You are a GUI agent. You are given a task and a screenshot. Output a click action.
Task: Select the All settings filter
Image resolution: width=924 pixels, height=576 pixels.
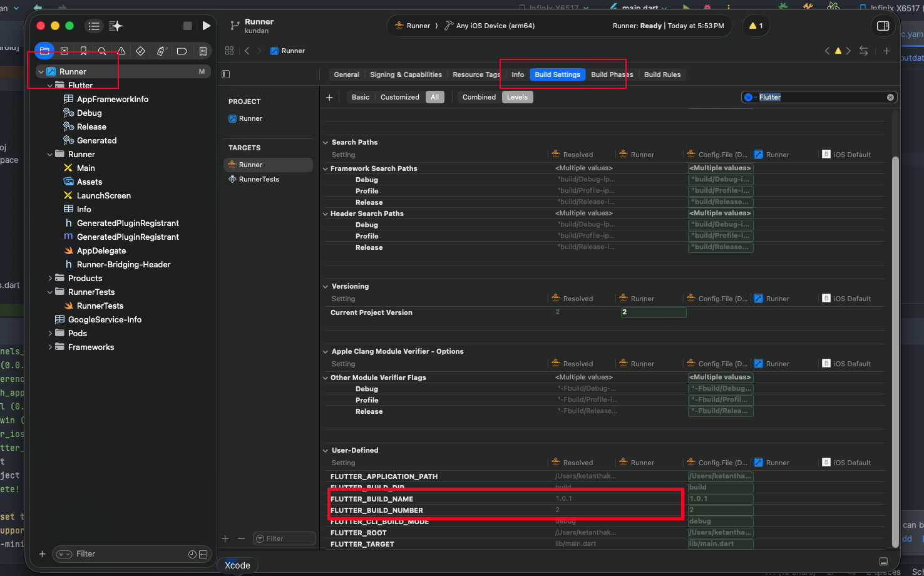[x=434, y=97]
